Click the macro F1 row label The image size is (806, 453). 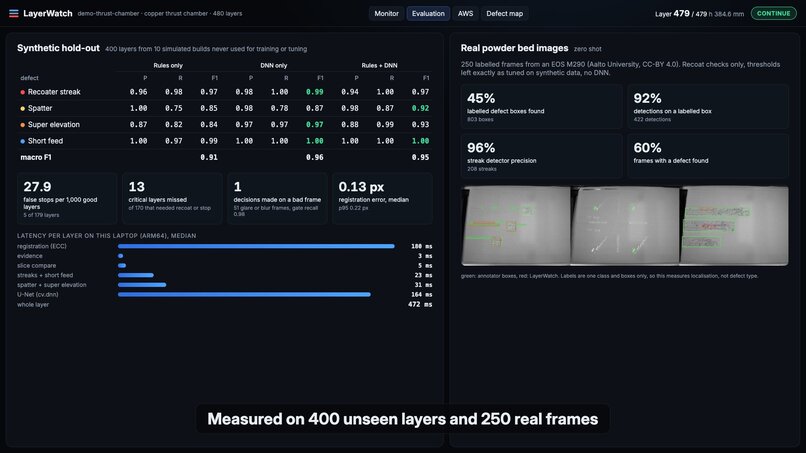pos(35,157)
